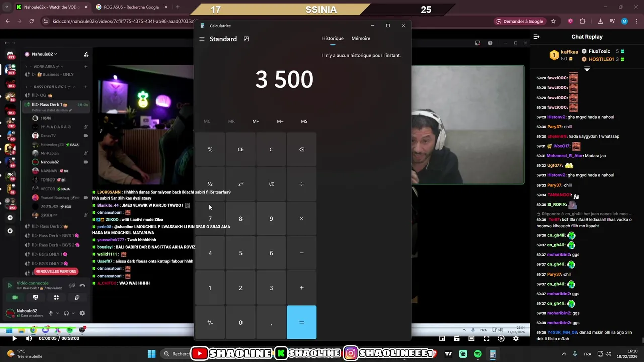Open the ROG ASUS Google search tab

coord(131,7)
